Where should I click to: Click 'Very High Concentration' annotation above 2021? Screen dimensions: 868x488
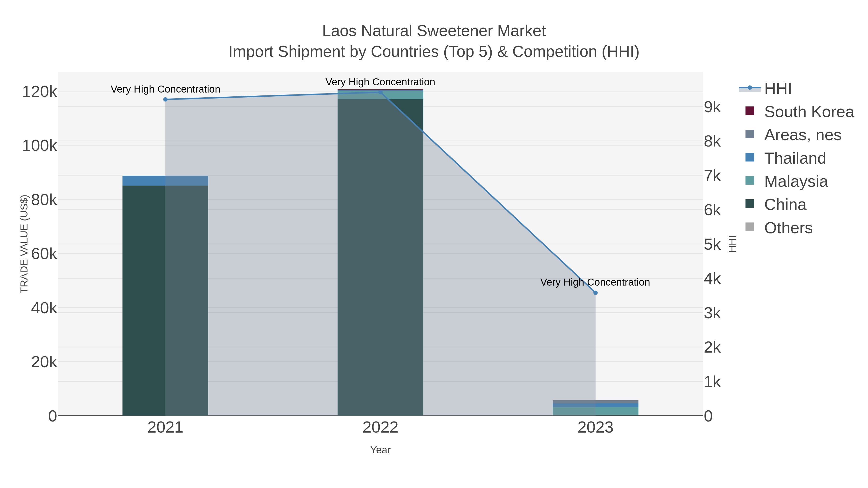[165, 89]
